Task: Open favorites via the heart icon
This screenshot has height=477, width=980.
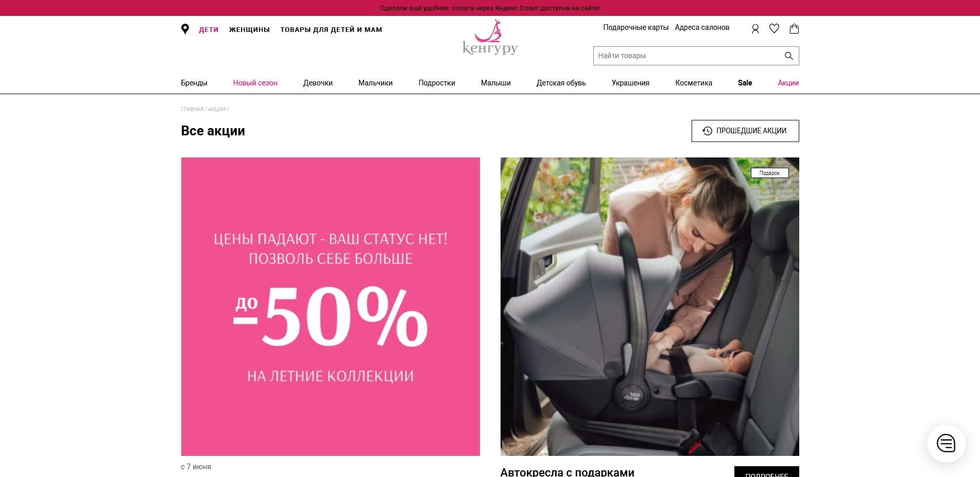Action: 774,29
